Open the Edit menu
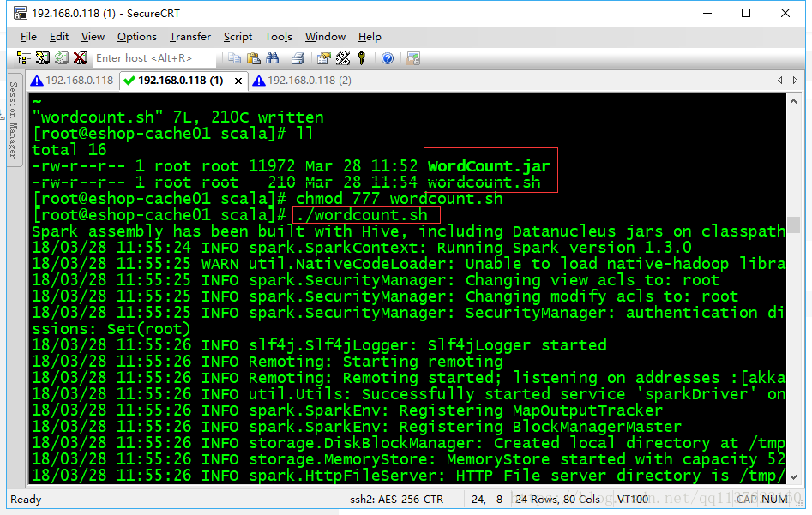The image size is (812, 515). click(x=59, y=37)
